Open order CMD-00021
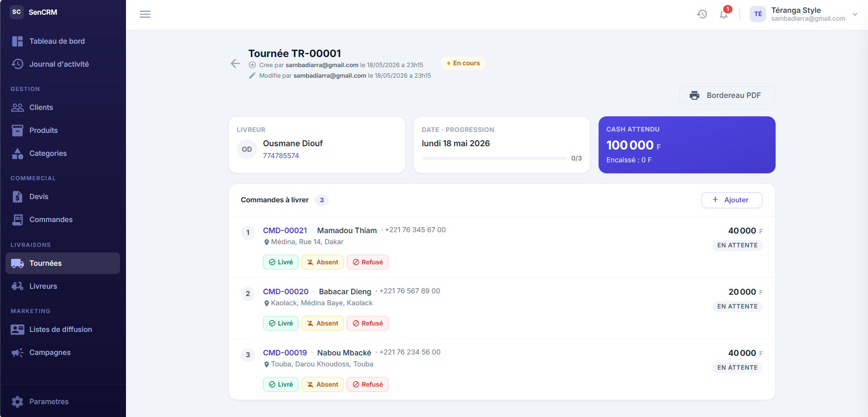Viewport: 868px width, 417px height. (x=285, y=230)
